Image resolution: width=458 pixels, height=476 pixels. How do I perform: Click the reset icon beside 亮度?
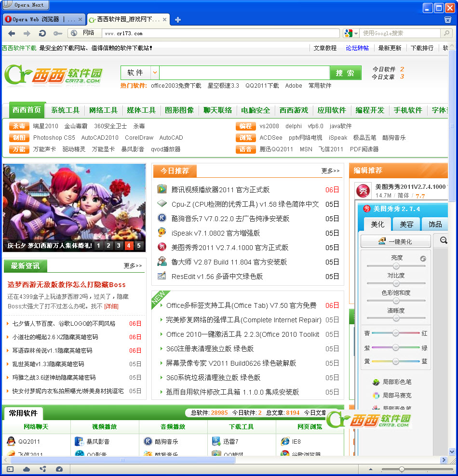tap(423, 259)
